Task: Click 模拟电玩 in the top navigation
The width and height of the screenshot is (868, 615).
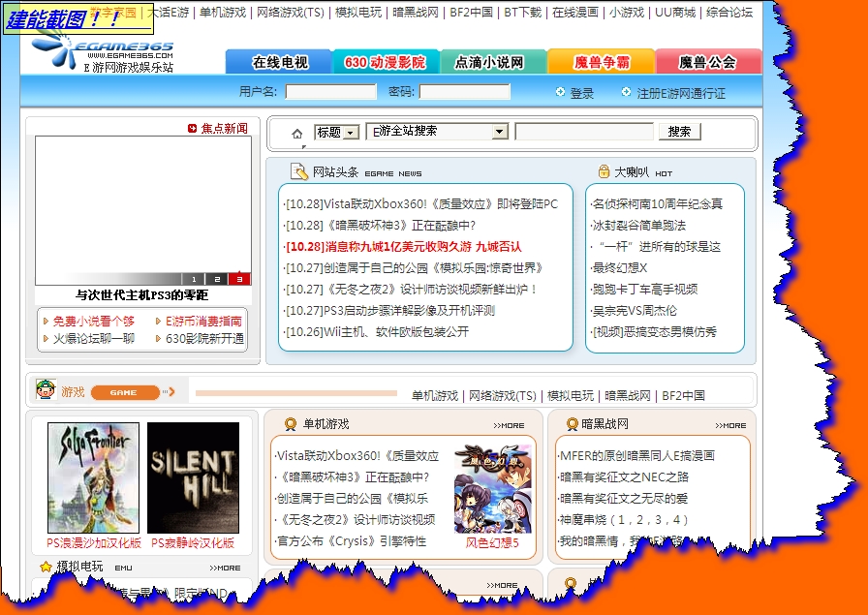Action: [x=358, y=13]
